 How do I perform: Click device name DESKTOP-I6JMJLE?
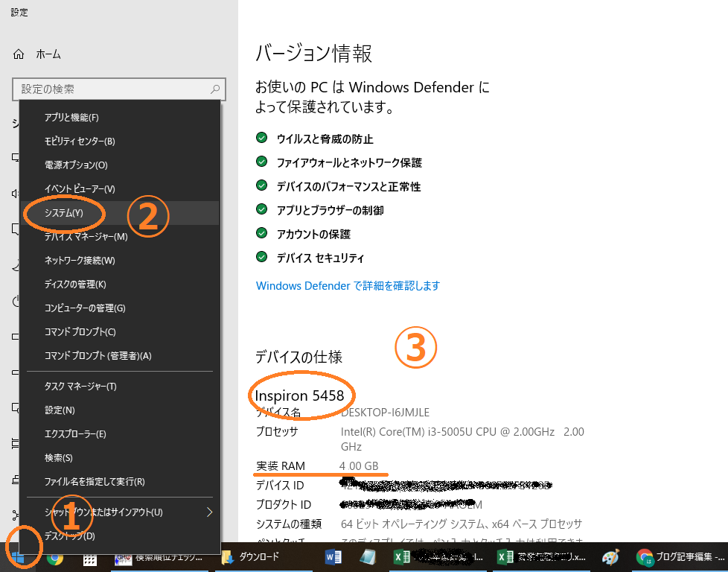(385, 413)
